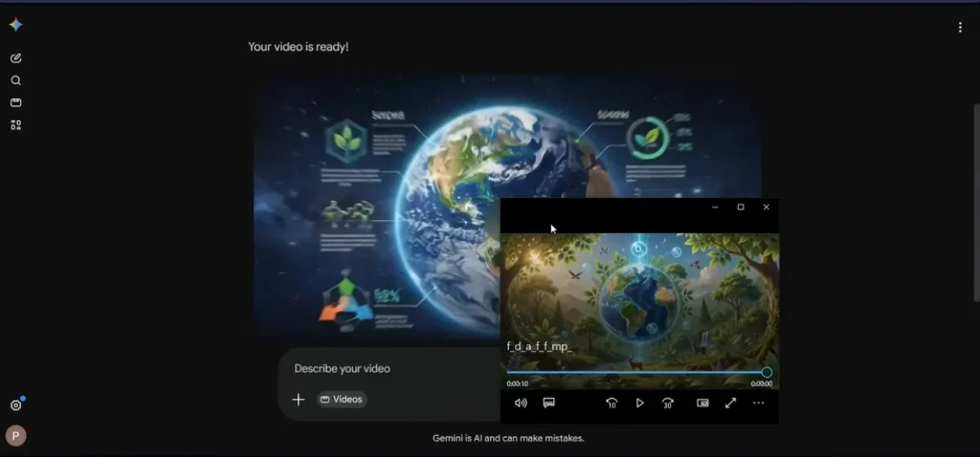Open search chats magnifier icon
The height and width of the screenshot is (457, 980).
click(15, 80)
